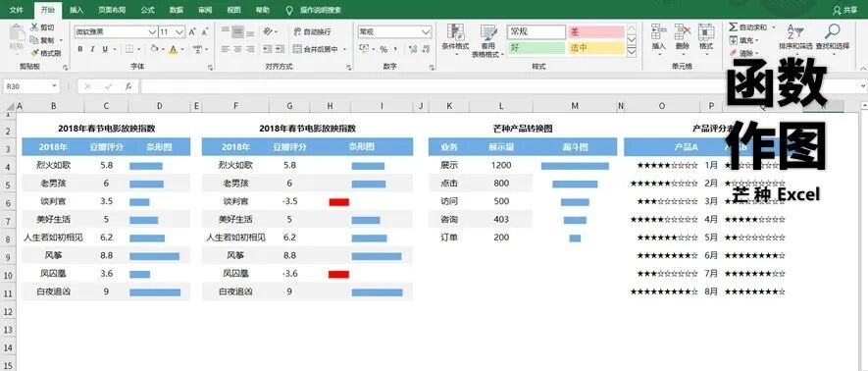Image resolution: width=868 pixels, height=371 pixels.
Task: Switch to the Formulas (公式) tab
Action: coord(147,10)
